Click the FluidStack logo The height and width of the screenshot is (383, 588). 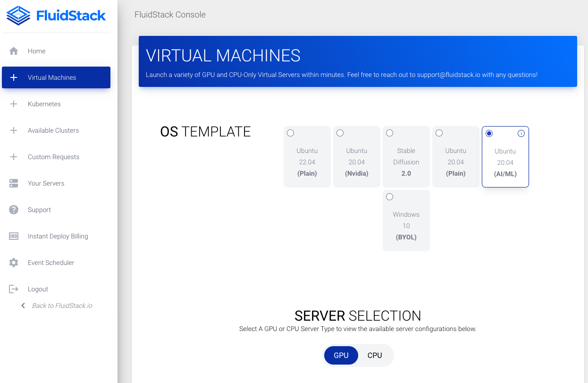pos(55,15)
